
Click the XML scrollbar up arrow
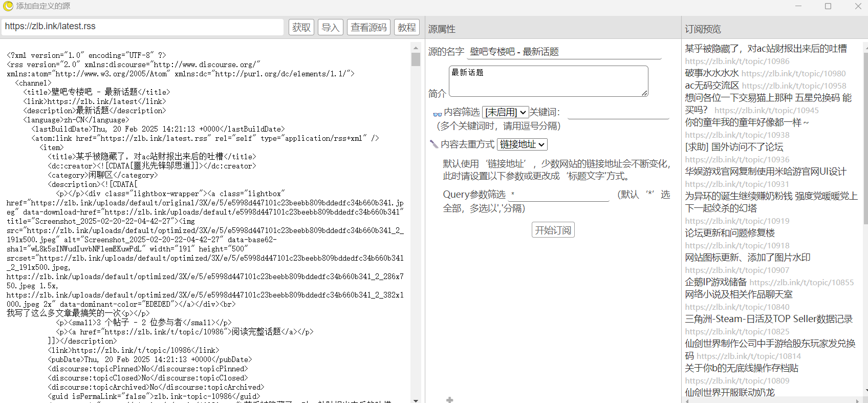tap(416, 48)
